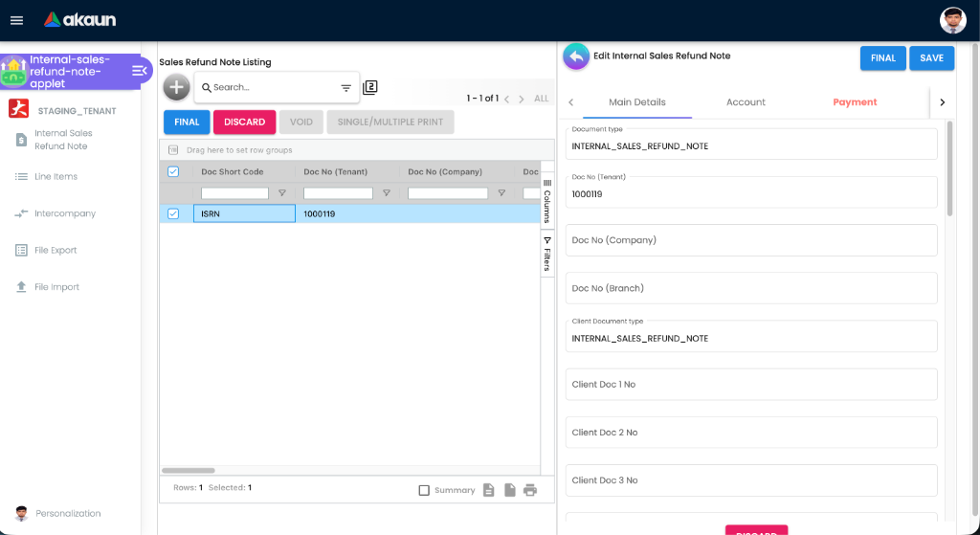
Task: Open Doc No (Company) filter funnel
Action: (x=501, y=193)
